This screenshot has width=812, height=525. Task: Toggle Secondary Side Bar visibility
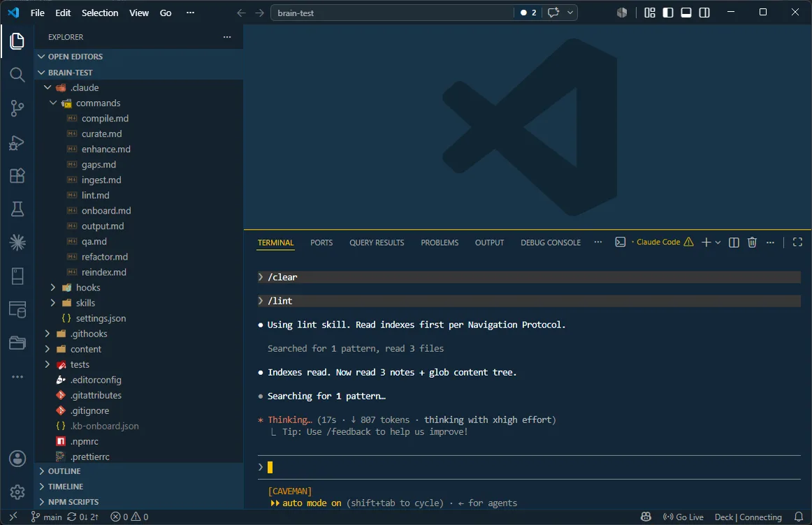pyautogui.click(x=704, y=13)
